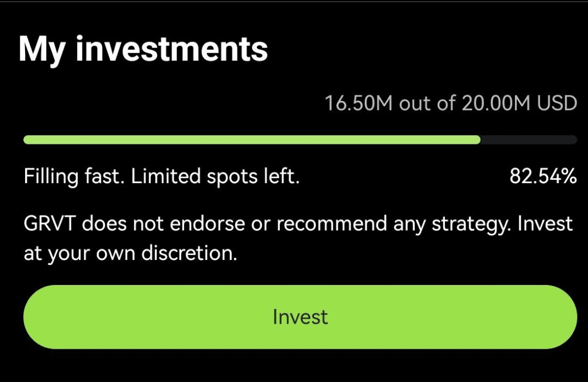Click the word 'Invest' ending the disclaimer's first line
Image resolution: width=588 pixels, height=382 pixels.
545,224
